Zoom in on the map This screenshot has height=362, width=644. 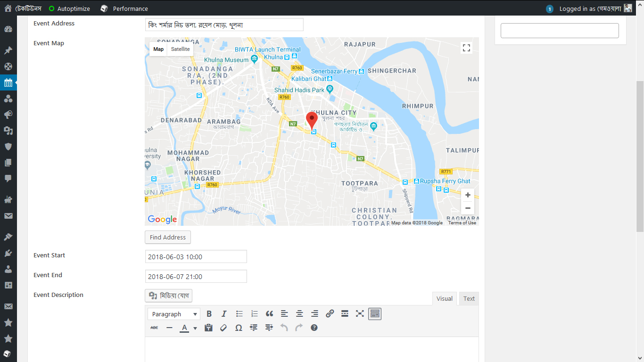click(468, 195)
